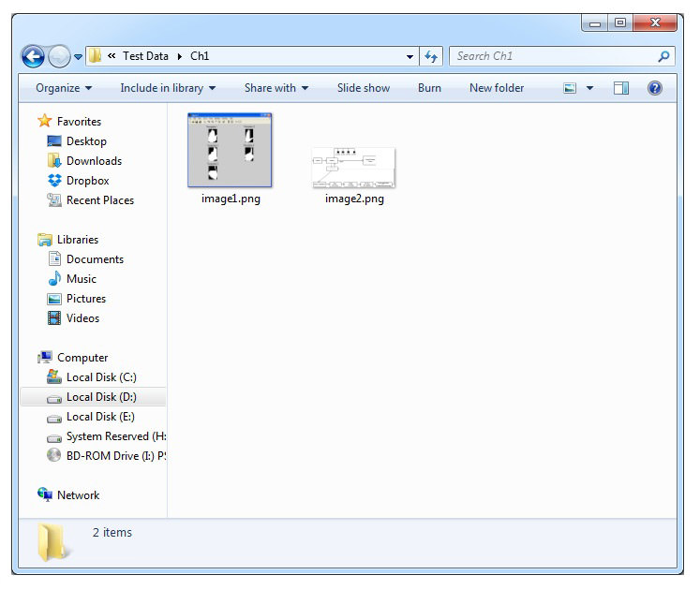
Task: Click the Local Disk (C:) drive icon
Action: [54, 376]
